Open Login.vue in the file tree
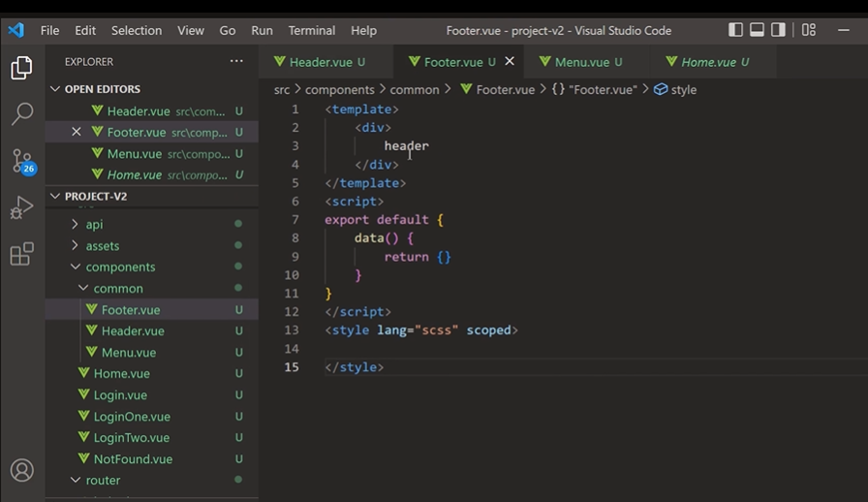The width and height of the screenshot is (868, 502). pyautogui.click(x=120, y=395)
